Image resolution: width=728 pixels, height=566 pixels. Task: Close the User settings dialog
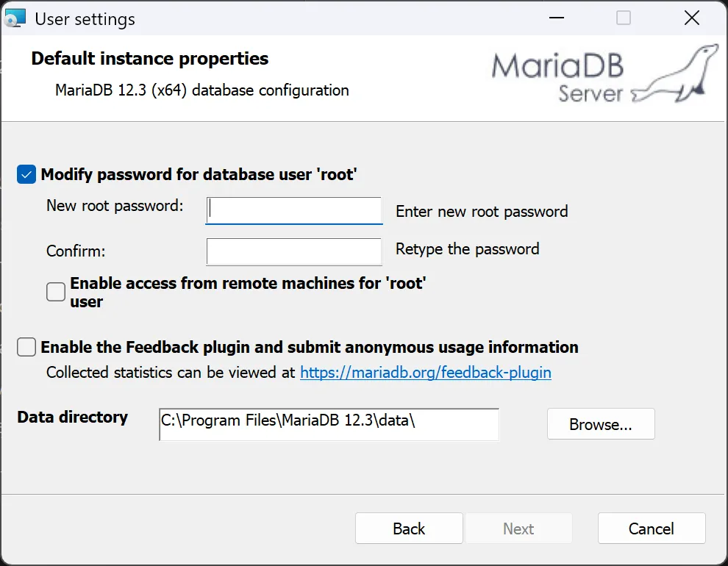click(692, 18)
